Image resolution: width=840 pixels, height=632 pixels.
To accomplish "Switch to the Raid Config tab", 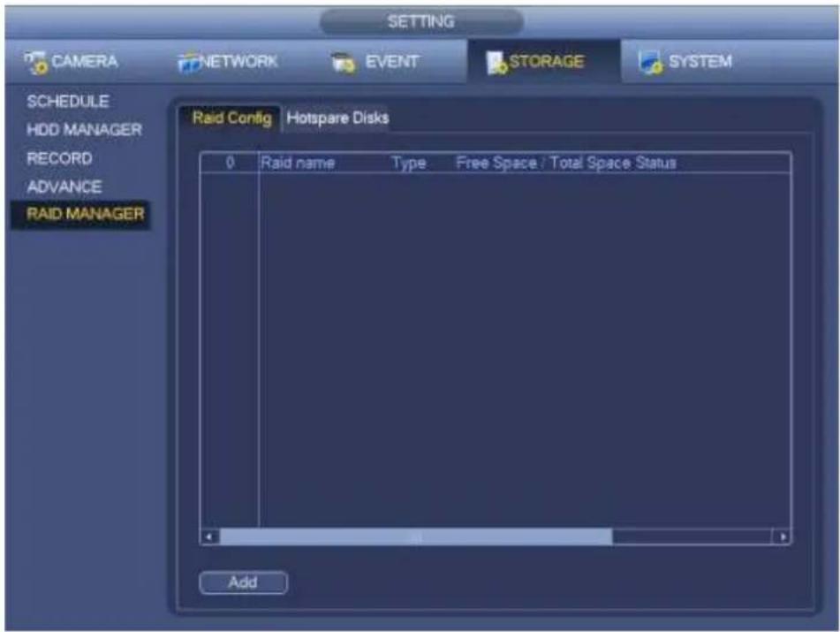I will coord(231,118).
